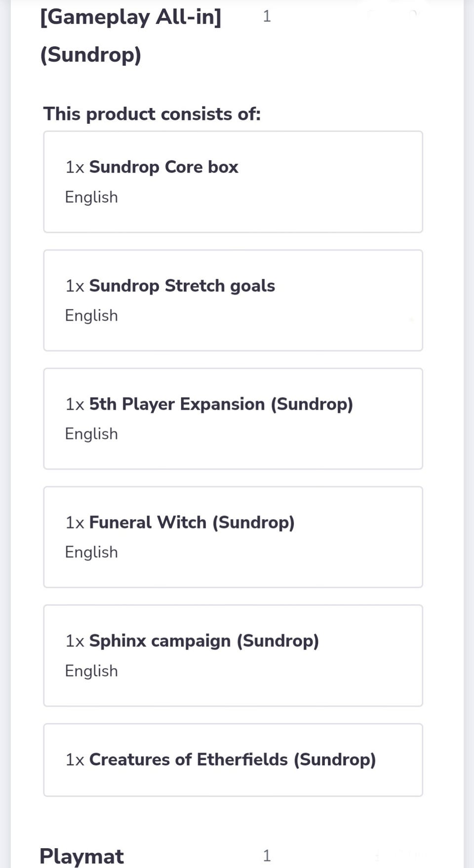Image resolution: width=474 pixels, height=868 pixels.
Task: Click English language under 5th Player Expansion
Action: [91, 434]
